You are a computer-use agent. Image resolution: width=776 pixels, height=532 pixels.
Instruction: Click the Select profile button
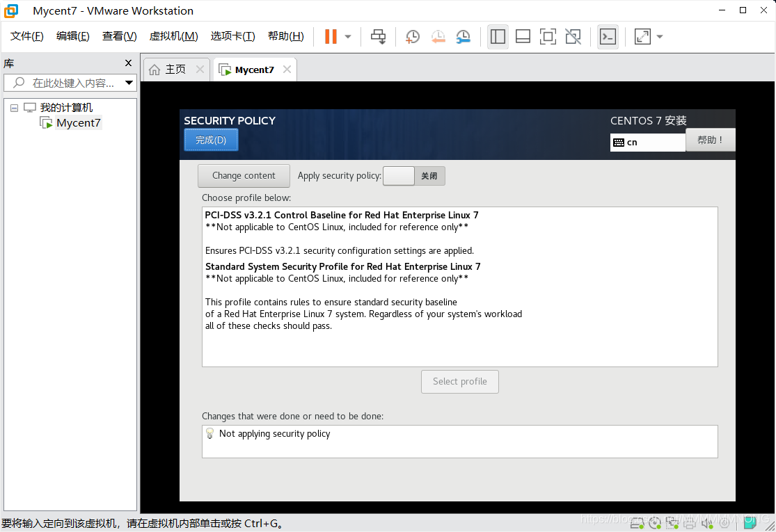(x=460, y=381)
